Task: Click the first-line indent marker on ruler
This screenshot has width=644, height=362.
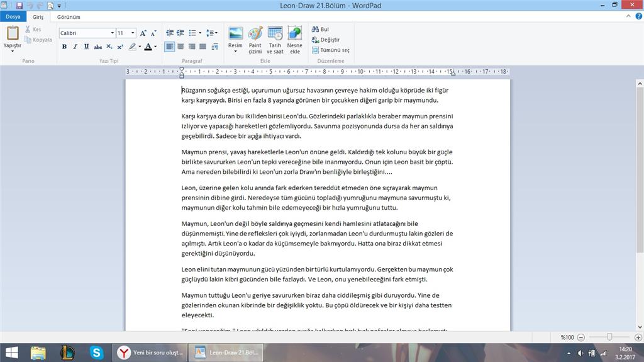Action: point(182,70)
